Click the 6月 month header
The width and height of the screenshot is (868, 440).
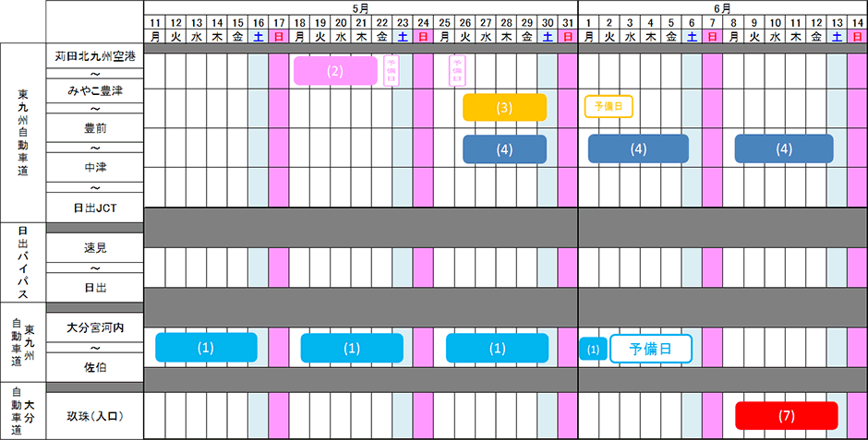(722, 8)
